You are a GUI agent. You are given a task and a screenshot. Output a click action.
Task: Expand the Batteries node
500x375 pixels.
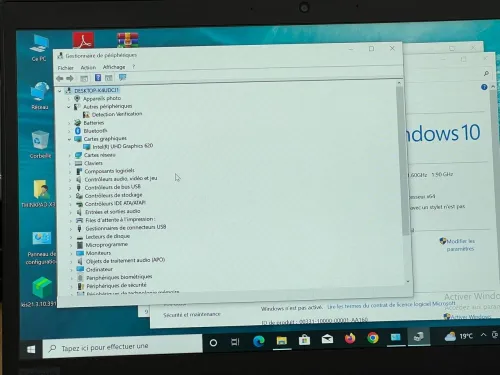[69, 123]
